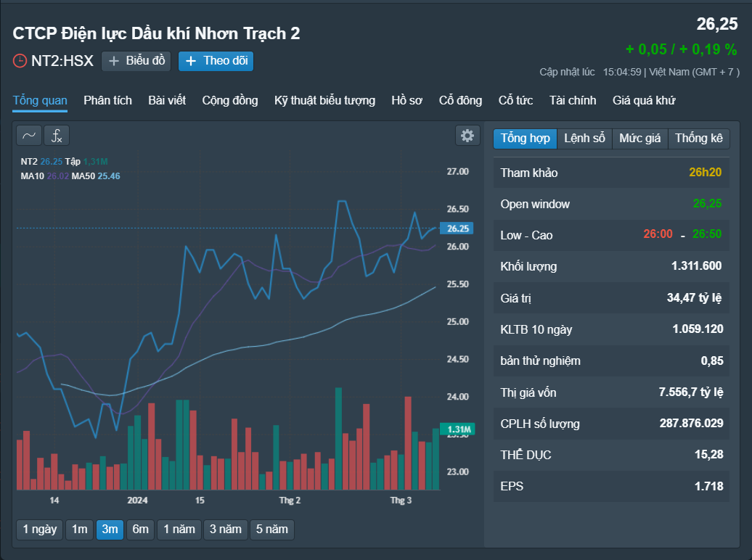The width and height of the screenshot is (752, 560).
Task: Set chart range to 5 năm
Action: (x=272, y=530)
